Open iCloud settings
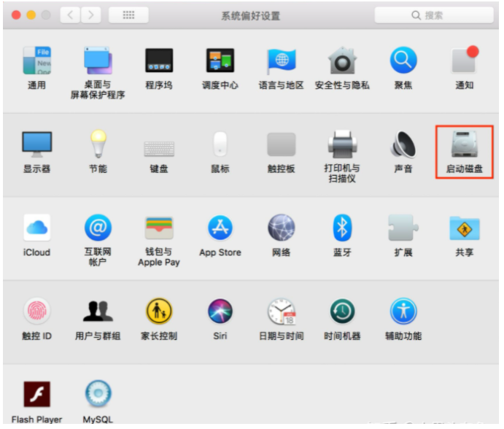Image resolution: width=504 pixels, height=429 pixels. tap(36, 228)
